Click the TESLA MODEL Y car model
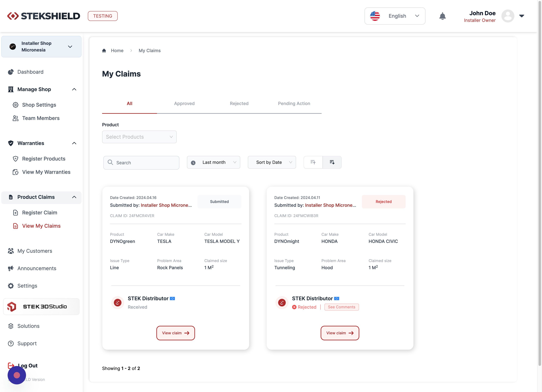Image resolution: width=542 pixels, height=392 pixels. (222, 241)
